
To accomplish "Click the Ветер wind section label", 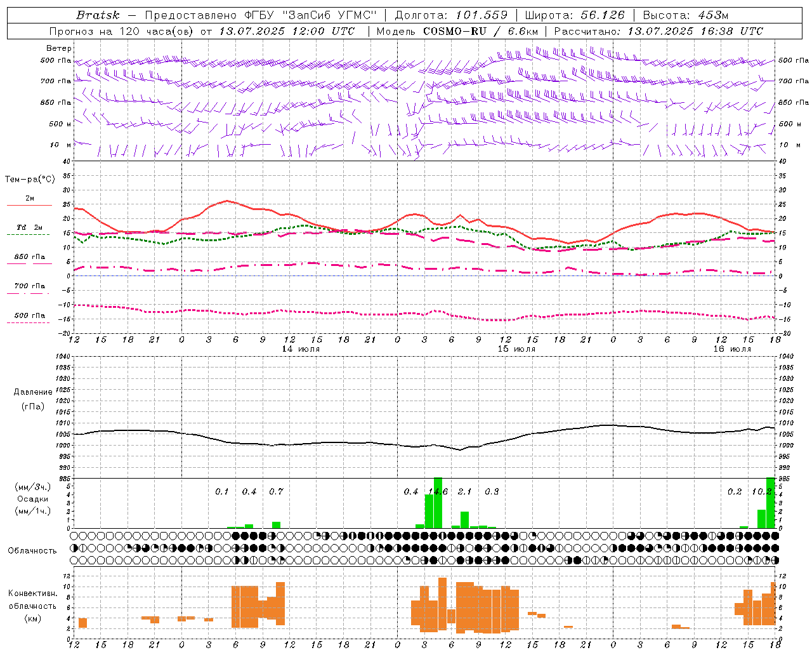I will (59, 48).
